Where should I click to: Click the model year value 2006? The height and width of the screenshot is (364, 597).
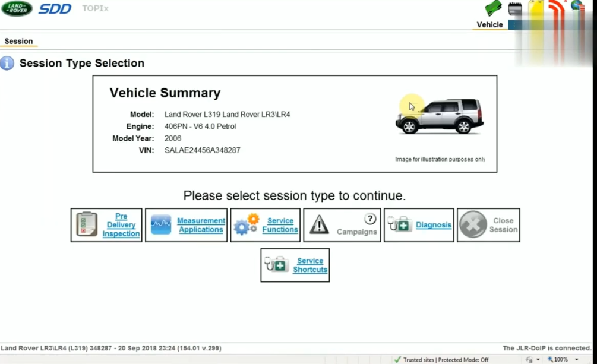coord(173,138)
